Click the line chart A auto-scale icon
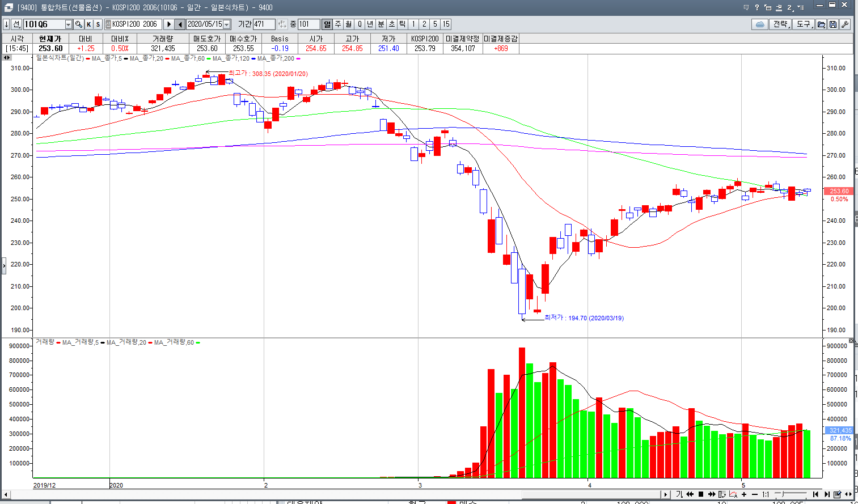The width and height of the screenshot is (858, 504). tap(733, 494)
